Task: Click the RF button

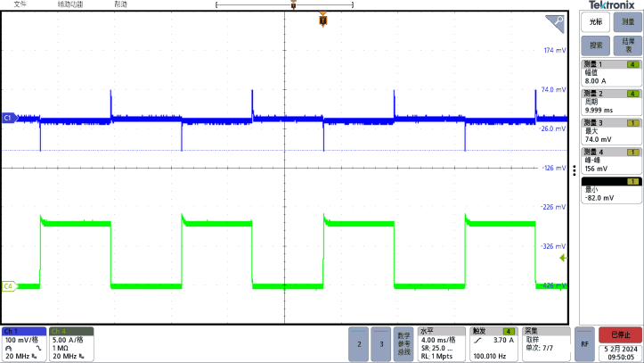Action: click(x=584, y=344)
